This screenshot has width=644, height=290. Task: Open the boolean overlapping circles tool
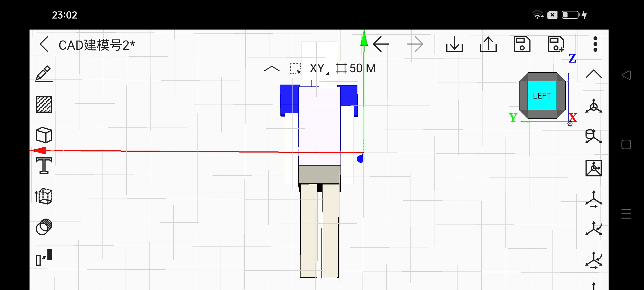(x=44, y=227)
